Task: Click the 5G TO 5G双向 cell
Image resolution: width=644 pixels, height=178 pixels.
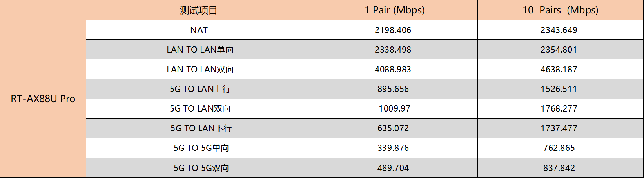Action: click(199, 168)
